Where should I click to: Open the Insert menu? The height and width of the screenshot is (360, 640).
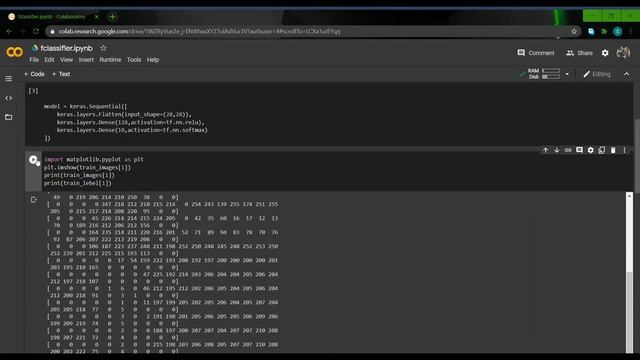coord(86,60)
